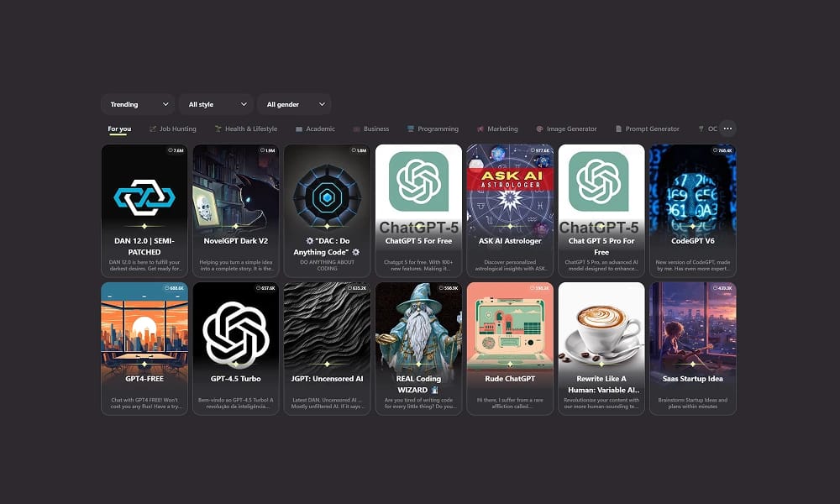
Task: Click the Rude ChatGPT title
Action: [510, 379]
